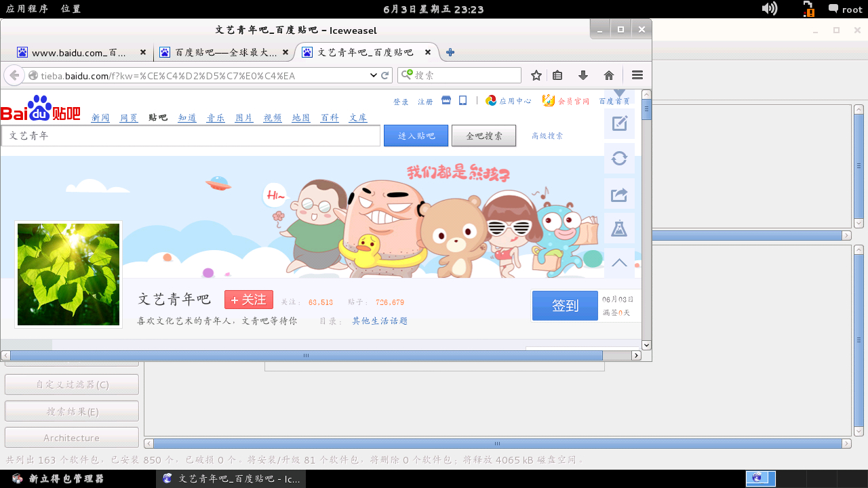Click the shop icon beside 注册
Image resolution: width=868 pixels, height=488 pixels.
pyautogui.click(x=446, y=100)
